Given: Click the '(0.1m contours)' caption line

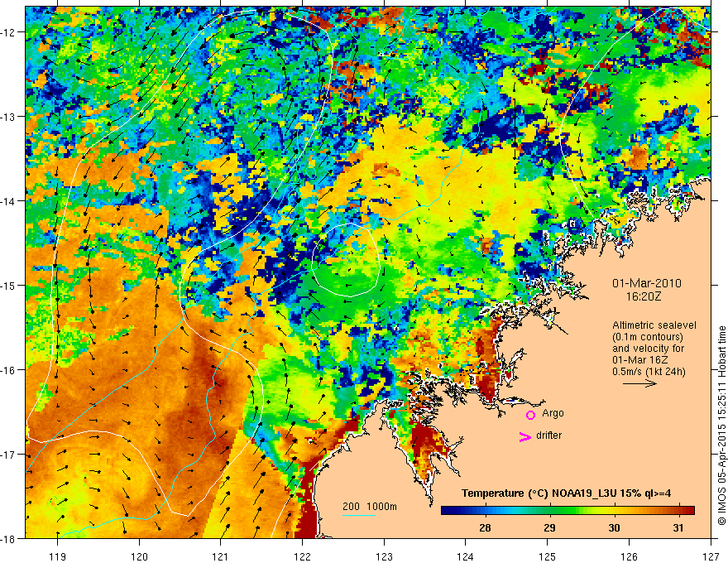Looking at the screenshot, I should click(648, 337).
